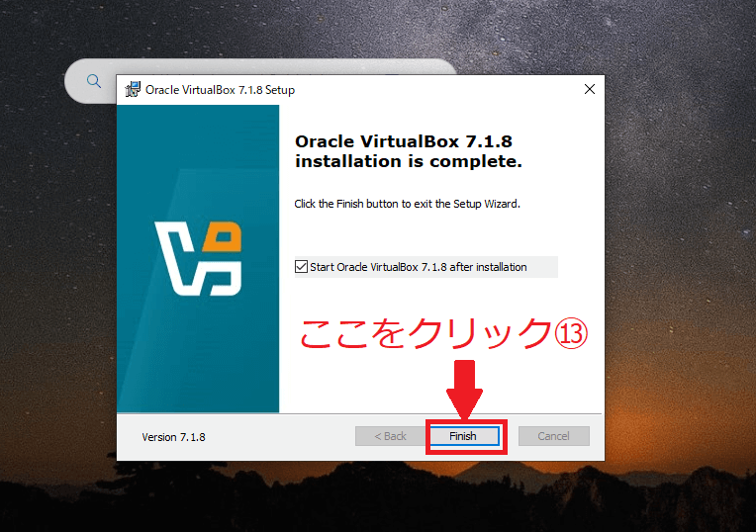Click the Cancel button
The height and width of the screenshot is (532, 756).
[553, 436]
